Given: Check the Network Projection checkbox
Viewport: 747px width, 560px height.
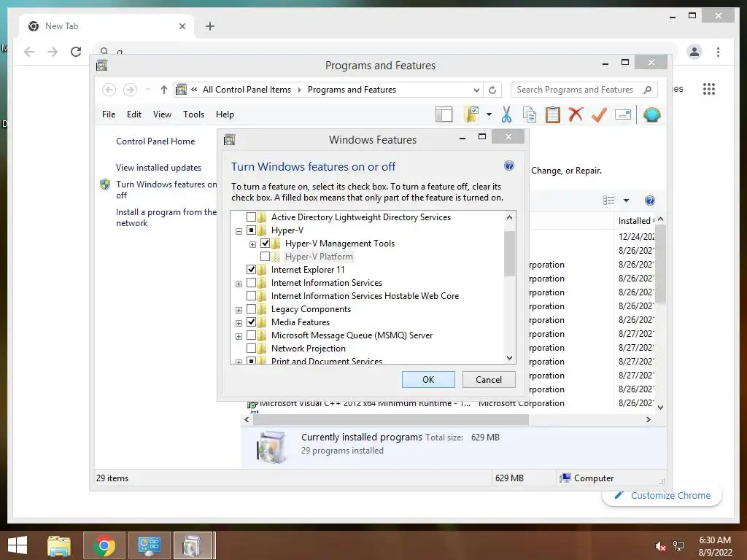Looking at the screenshot, I should coord(251,349).
